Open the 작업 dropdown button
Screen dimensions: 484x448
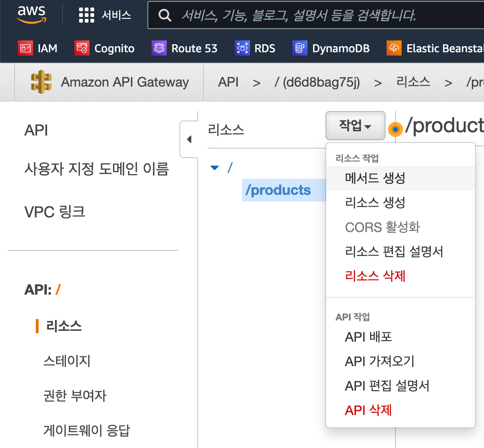(355, 126)
